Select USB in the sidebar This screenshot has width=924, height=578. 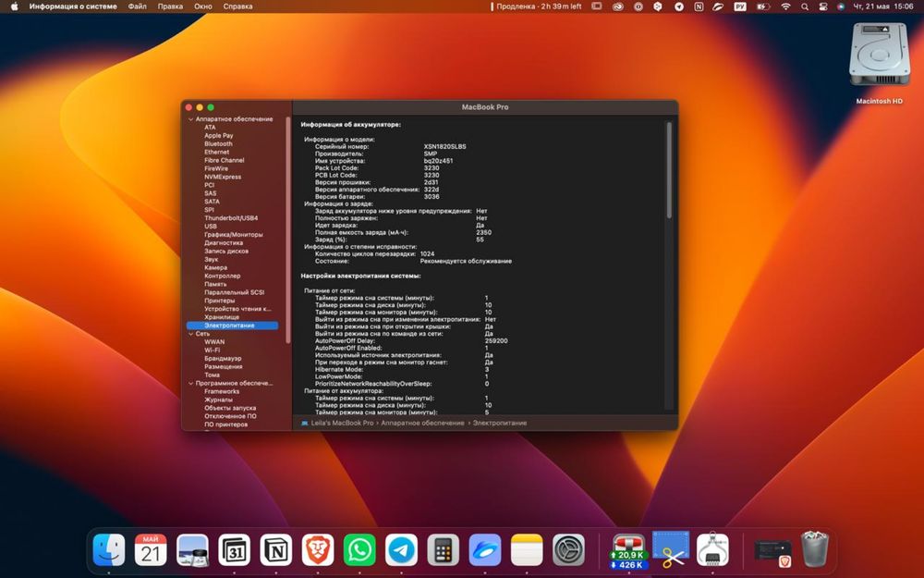coord(211,227)
